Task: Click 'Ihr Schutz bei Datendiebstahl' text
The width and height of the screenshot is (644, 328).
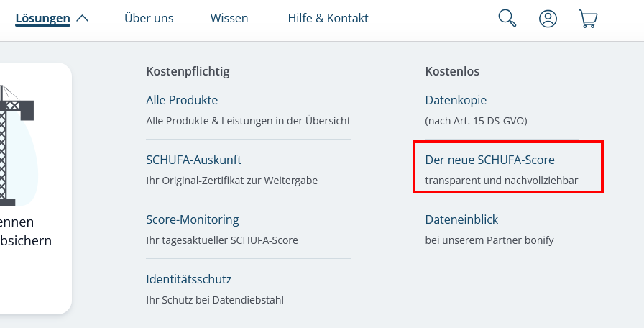Action: click(215, 300)
